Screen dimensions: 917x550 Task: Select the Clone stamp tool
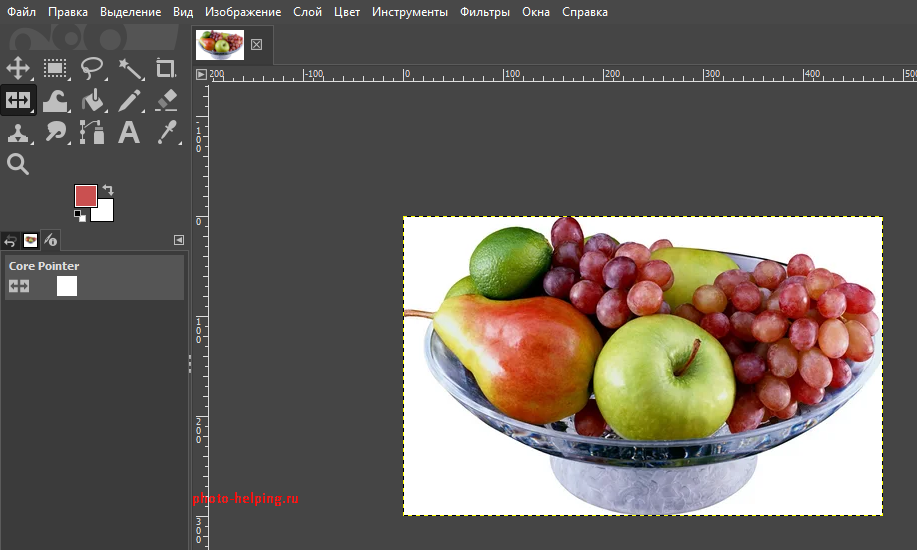(18, 133)
